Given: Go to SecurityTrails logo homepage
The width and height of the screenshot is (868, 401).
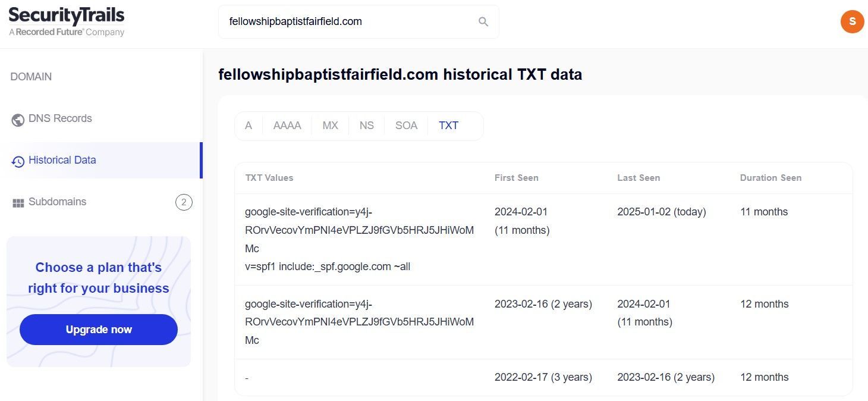Looking at the screenshot, I should 67,21.
